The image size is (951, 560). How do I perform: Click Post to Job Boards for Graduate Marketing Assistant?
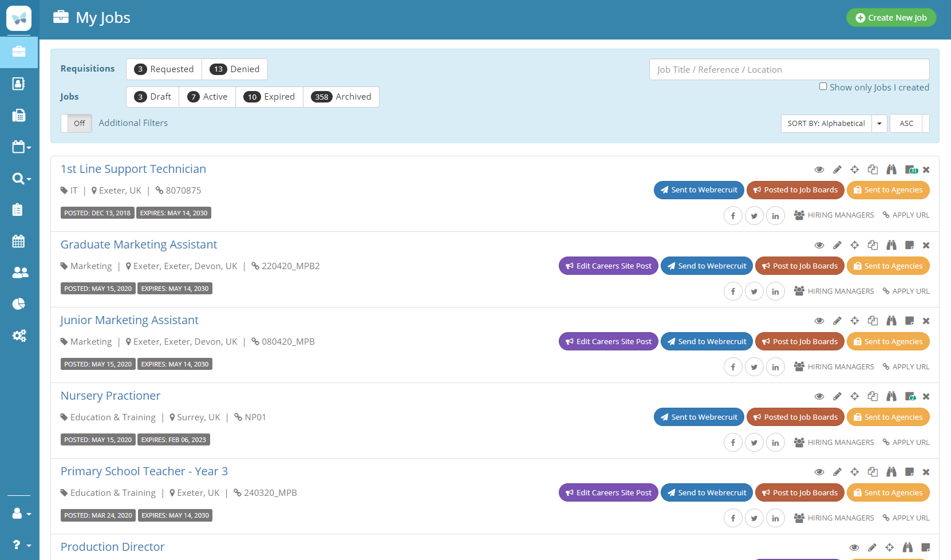pyautogui.click(x=800, y=266)
